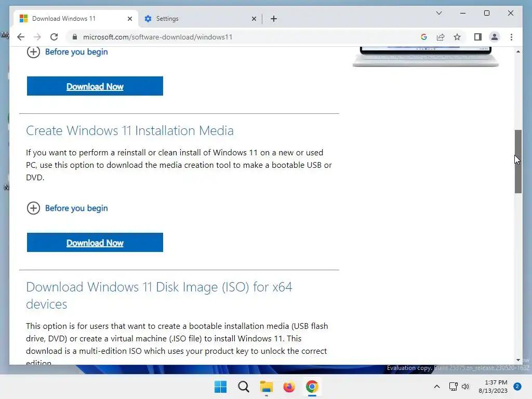Close the Settings tab

(x=254, y=19)
